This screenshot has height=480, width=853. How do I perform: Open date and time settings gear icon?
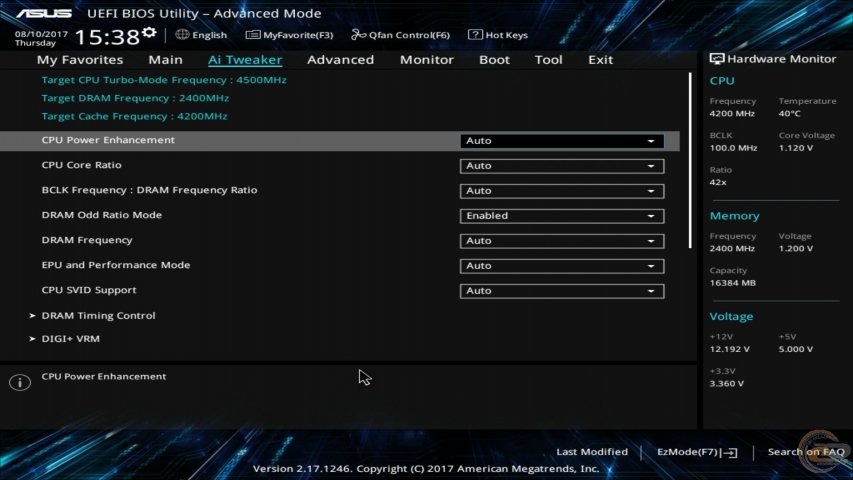pyautogui.click(x=149, y=33)
